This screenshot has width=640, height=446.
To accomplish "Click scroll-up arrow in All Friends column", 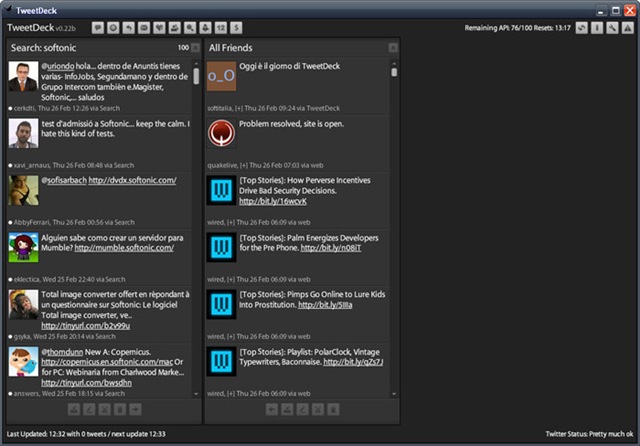I will pos(394,64).
